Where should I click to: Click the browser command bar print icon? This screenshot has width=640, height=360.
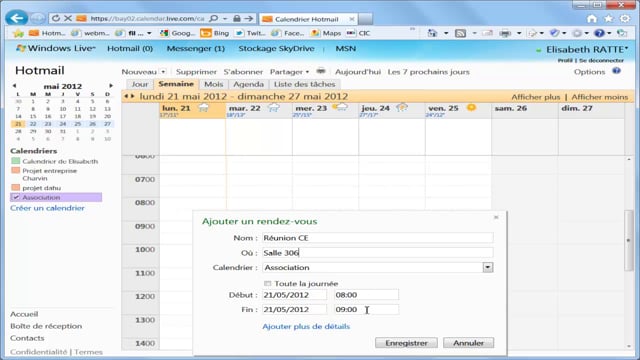pos(505,33)
